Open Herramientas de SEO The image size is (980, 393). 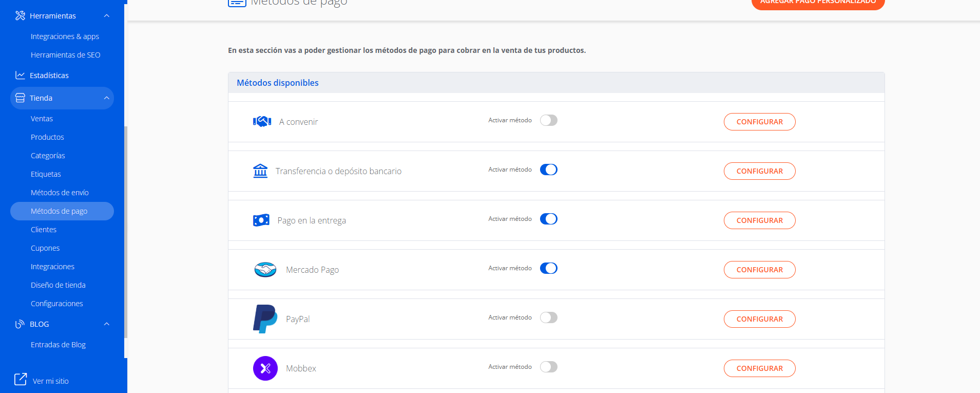point(65,55)
